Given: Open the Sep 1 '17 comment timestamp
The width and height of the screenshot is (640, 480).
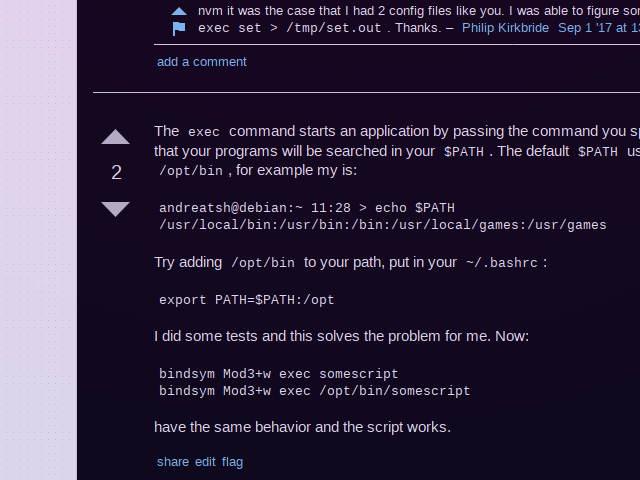Looking at the screenshot, I should [599, 28].
